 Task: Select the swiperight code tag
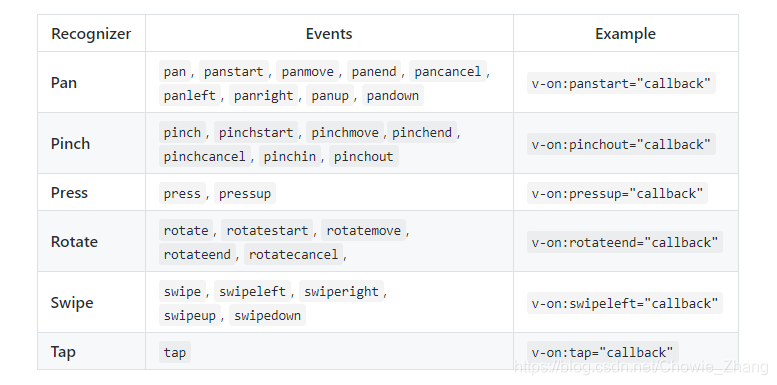(x=341, y=291)
